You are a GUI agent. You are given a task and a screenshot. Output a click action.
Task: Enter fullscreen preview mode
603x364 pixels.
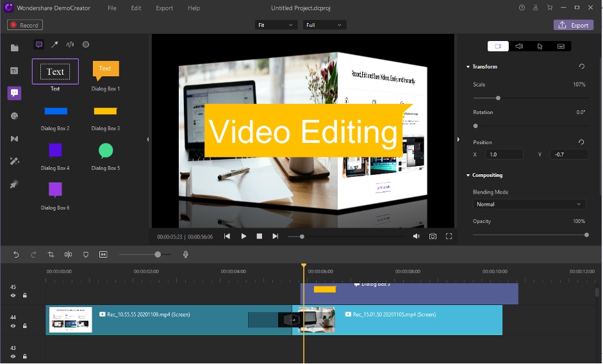click(x=449, y=236)
